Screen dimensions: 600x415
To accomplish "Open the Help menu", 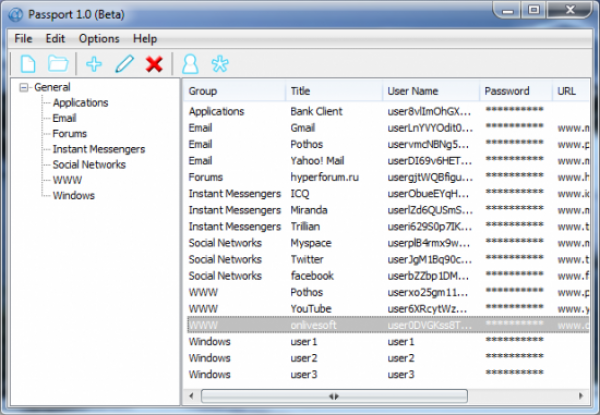I will (x=145, y=38).
